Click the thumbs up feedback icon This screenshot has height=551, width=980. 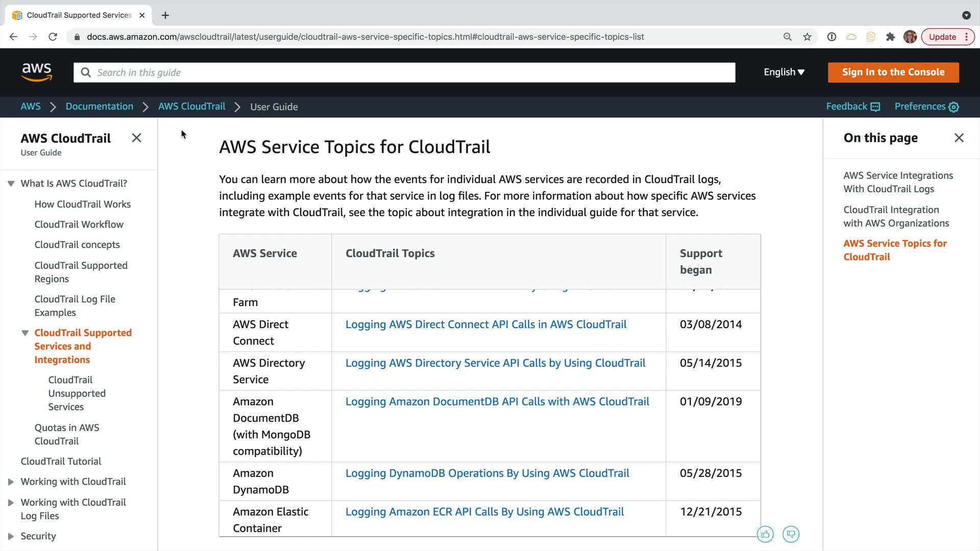point(765,534)
